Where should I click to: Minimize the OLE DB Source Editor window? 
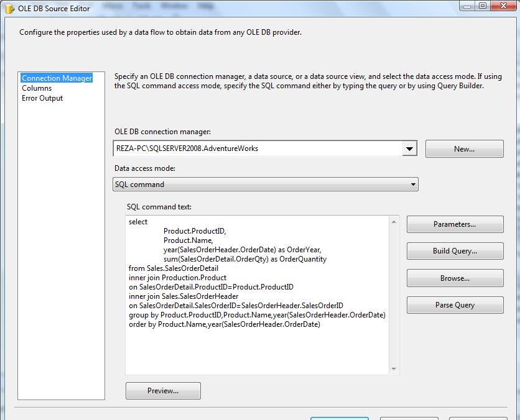[x=468, y=6]
